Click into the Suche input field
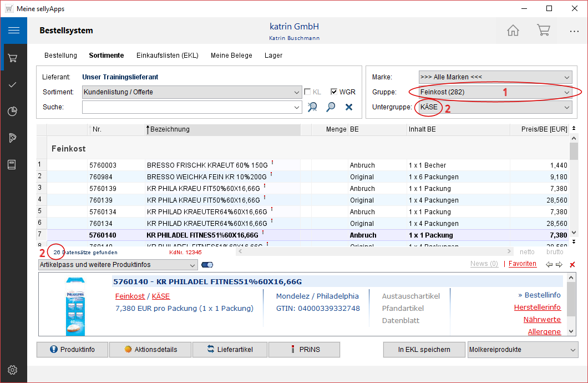 pos(189,107)
